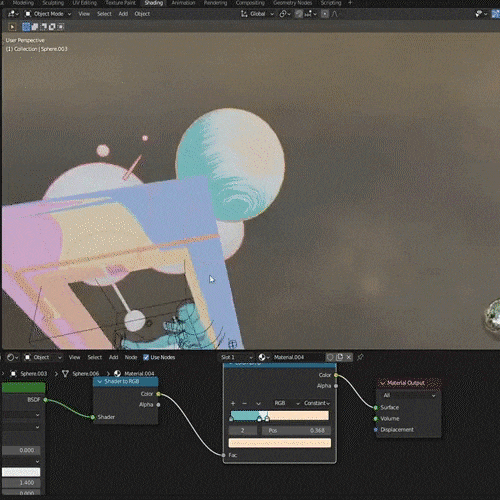This screenshot has height=500, width=500.
Task: Select the intersect selection mode icon
Action: (x=61, y=27)
